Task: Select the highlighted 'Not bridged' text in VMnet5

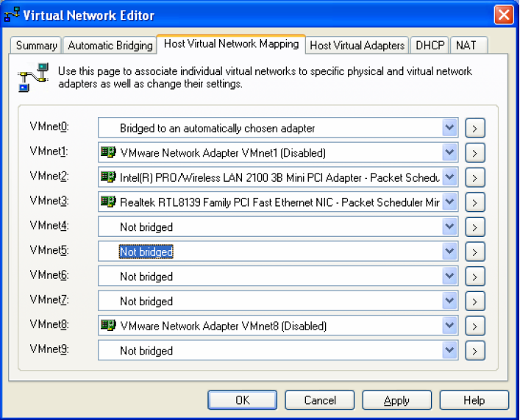Action: point(146,252)
